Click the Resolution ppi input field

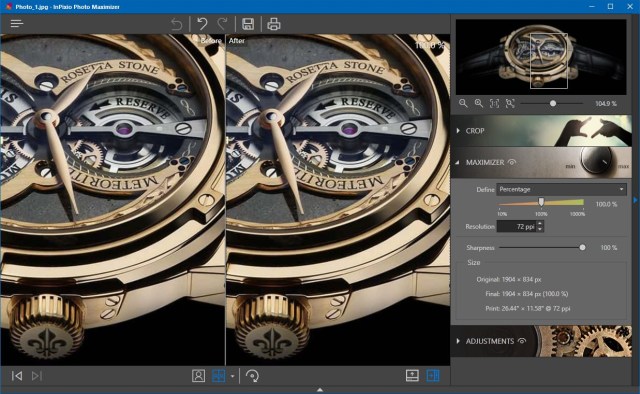[516, 227]
